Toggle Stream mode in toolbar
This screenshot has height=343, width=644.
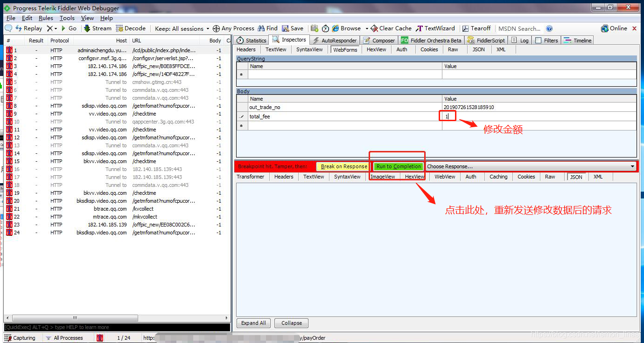pos(98,28)
